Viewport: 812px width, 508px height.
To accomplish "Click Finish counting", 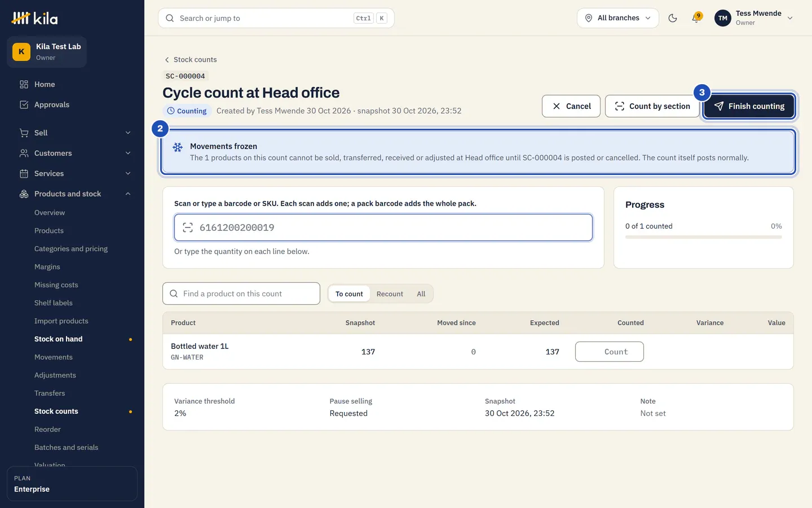I will pos(749,106).
